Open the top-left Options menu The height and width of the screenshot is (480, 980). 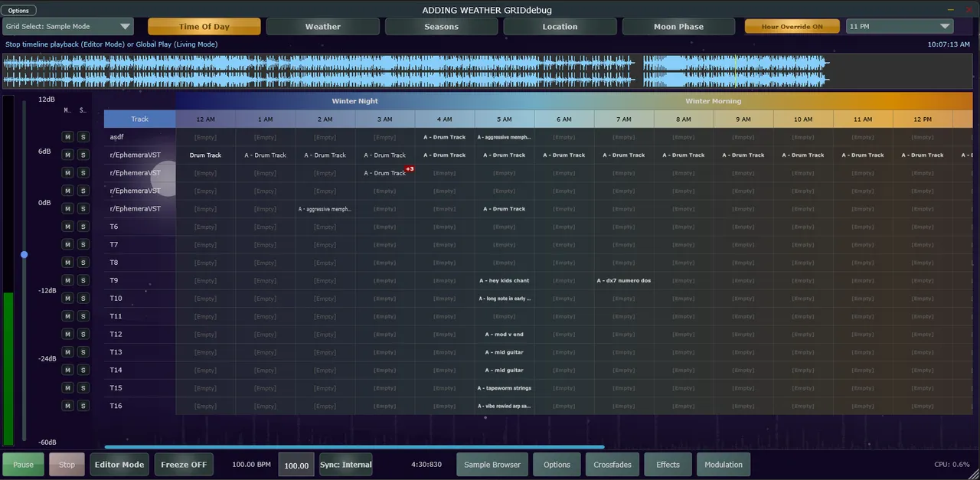[x=18, y=11]
